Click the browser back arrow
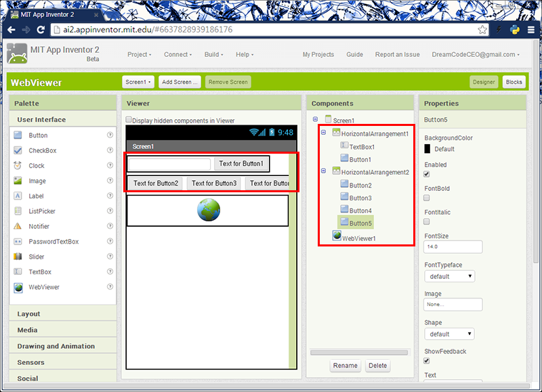This screenshot has width=542, height=392. pyautogui.click(x=12, y=30)
